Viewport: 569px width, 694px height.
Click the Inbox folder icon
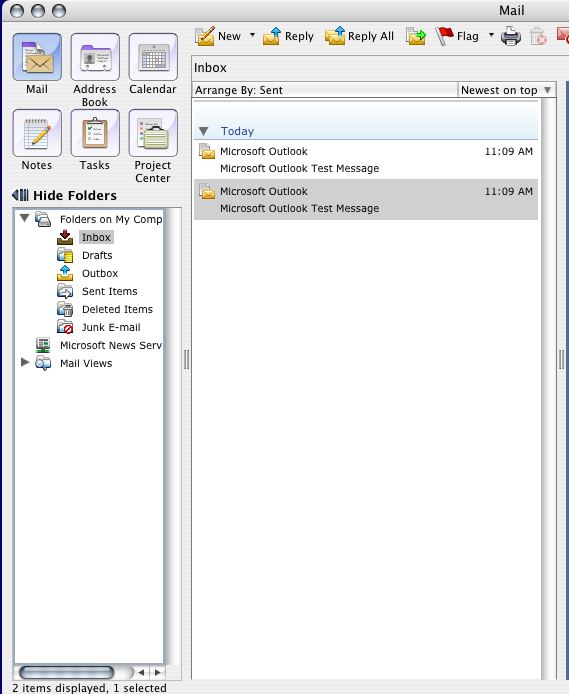65,237
